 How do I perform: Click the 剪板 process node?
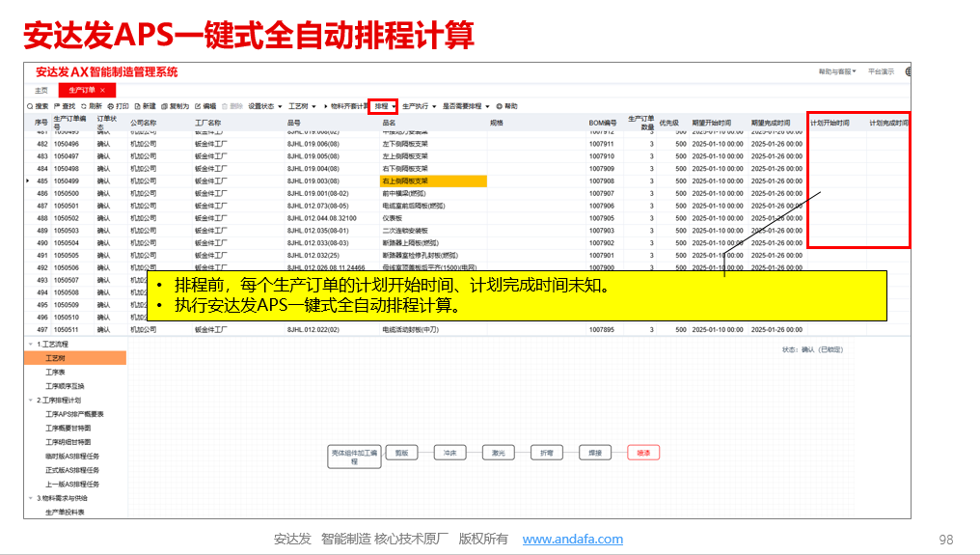point(401,453)
